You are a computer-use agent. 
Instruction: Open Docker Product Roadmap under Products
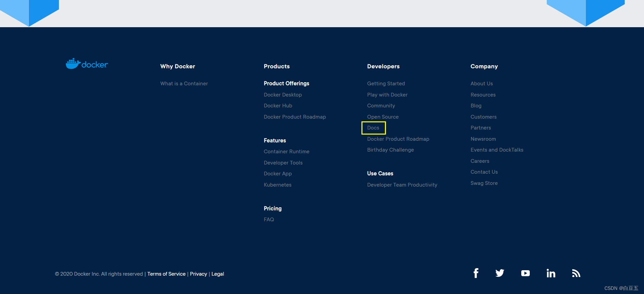tap(295, 117)
